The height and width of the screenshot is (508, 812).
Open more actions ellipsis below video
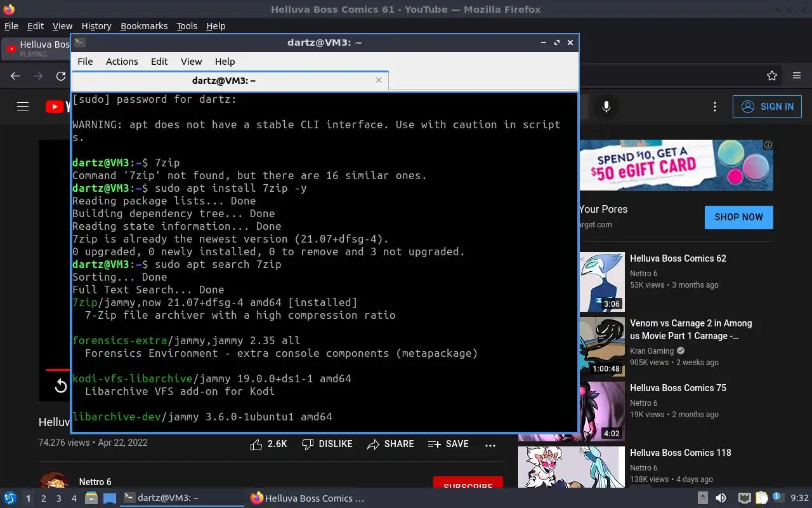(490, 445)
